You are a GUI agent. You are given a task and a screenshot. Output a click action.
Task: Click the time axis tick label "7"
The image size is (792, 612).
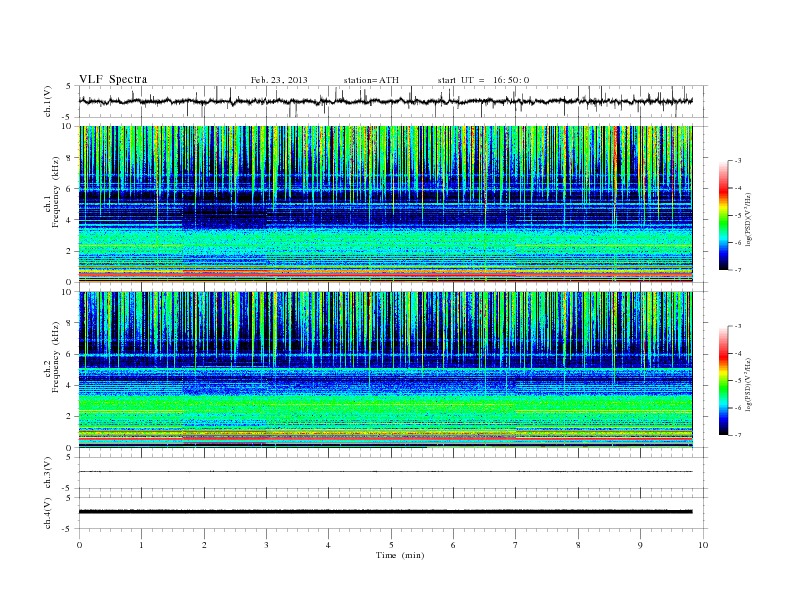516,545
